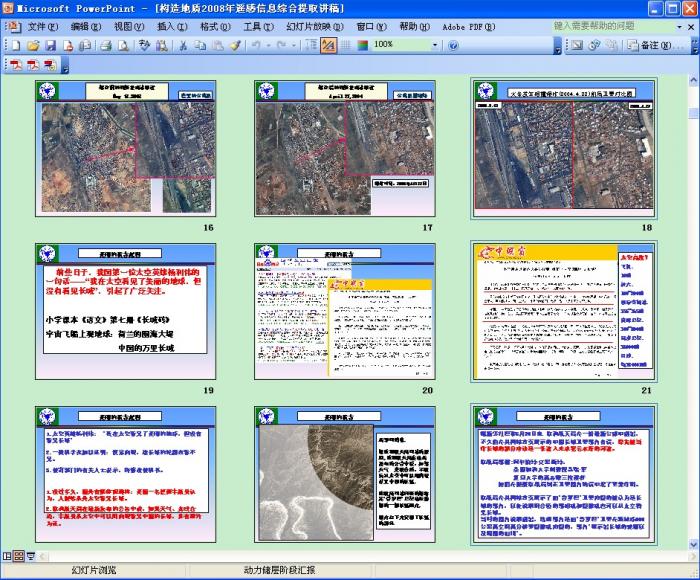The width and height of the screenshot is (700, 580).
Task: Click the Cut scissors icon
Action: click(184, 45)
